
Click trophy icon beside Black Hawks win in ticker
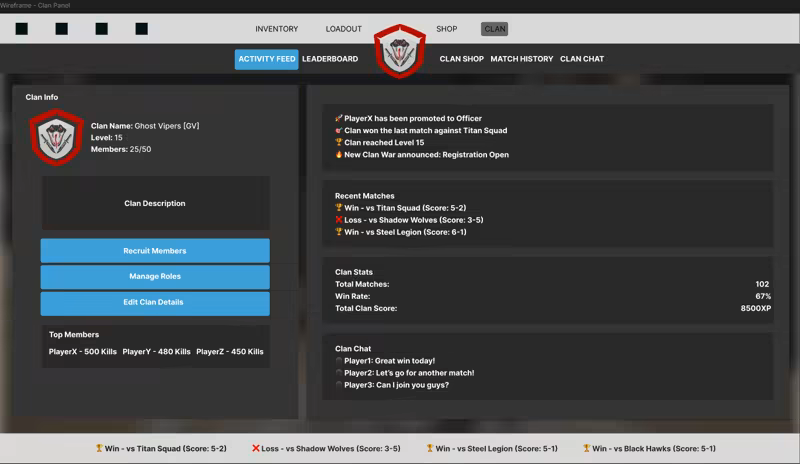(586, 449)
